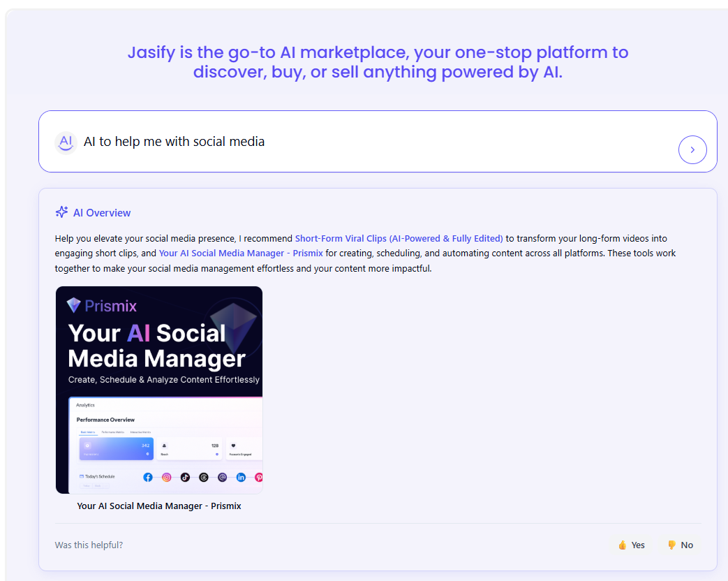Click the Pinterest icon in the schedule row
The height and width of the screenshot is (581, 728).
(259, 478)
